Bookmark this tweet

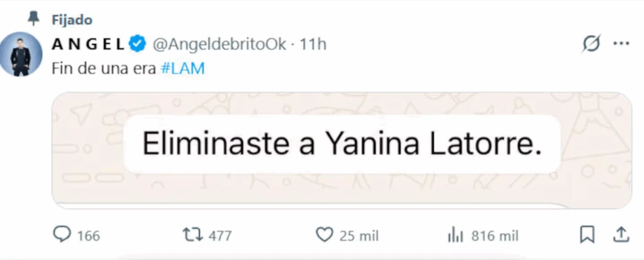coord(587,235)
